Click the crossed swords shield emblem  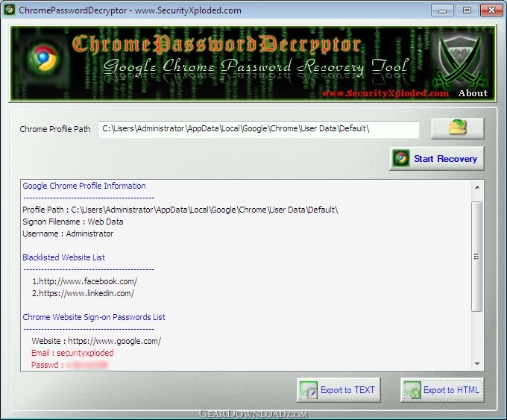459,62
